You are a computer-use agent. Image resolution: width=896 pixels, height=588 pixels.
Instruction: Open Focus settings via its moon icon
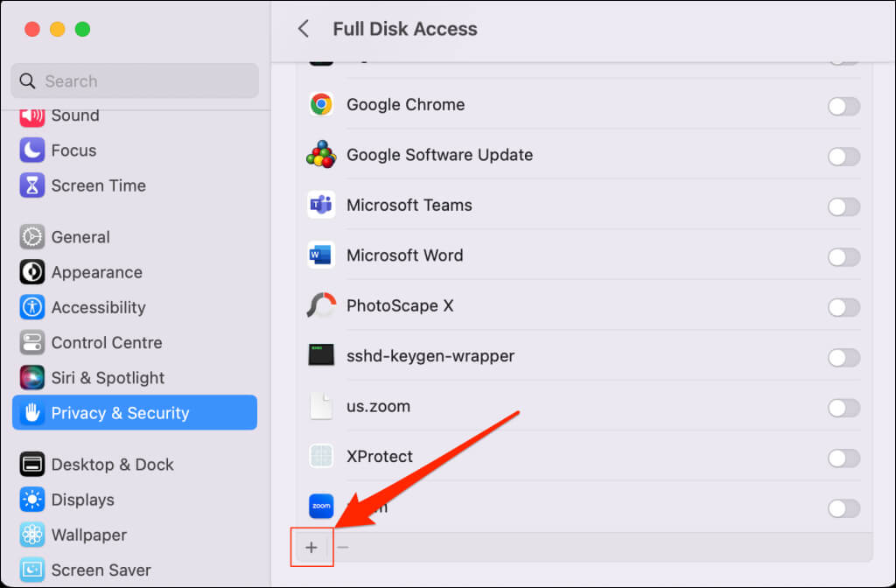pyautogui.click(x=32, y=150)
